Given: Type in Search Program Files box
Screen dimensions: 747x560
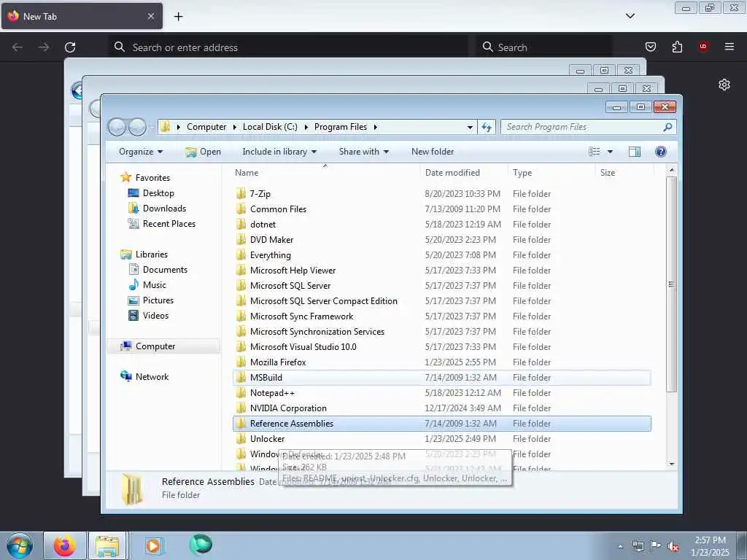Looking at the screenshot, I should pos(582,127).
